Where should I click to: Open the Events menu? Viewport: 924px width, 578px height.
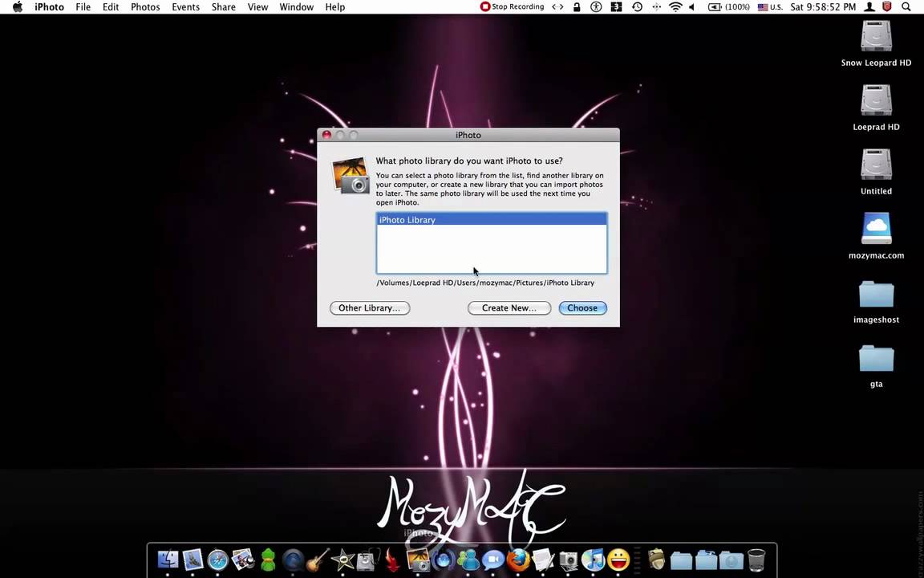tap(185, 7)
